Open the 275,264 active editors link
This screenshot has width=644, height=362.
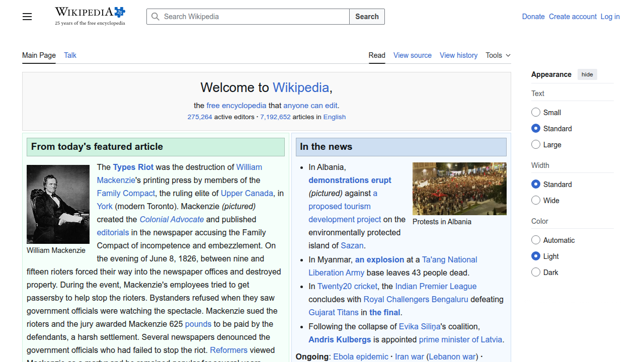tap(200, 117)
